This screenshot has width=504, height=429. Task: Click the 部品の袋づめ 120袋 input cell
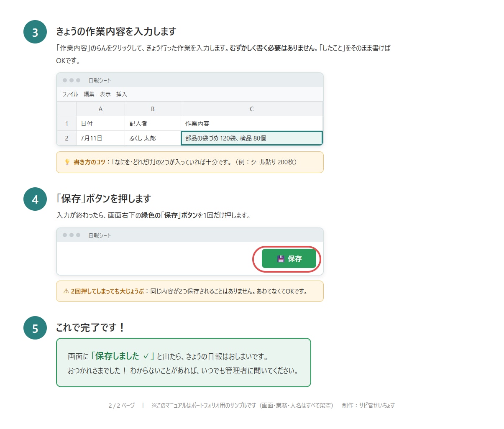tap(252, 138)
